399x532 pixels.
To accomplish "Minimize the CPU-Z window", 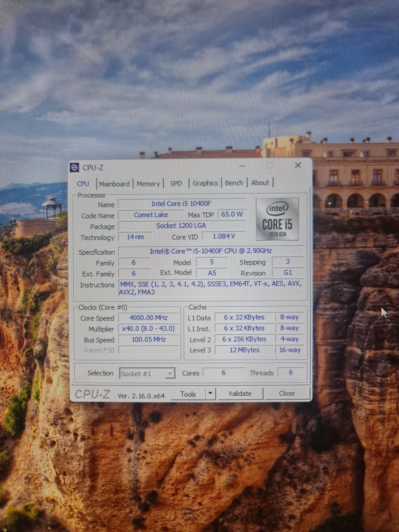I will coord(242,166).
